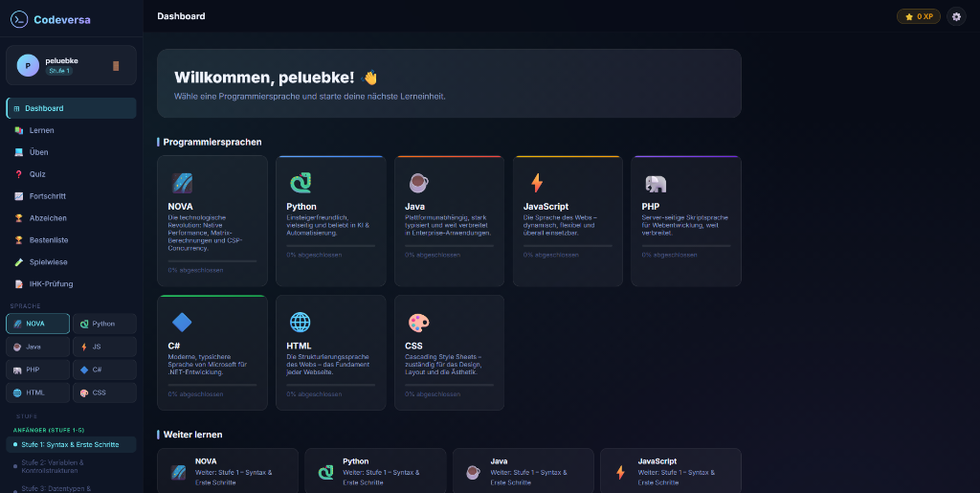980x493 pixels.
Task: Select the CSS language chip in sidebar
Action: click(104, 392)
